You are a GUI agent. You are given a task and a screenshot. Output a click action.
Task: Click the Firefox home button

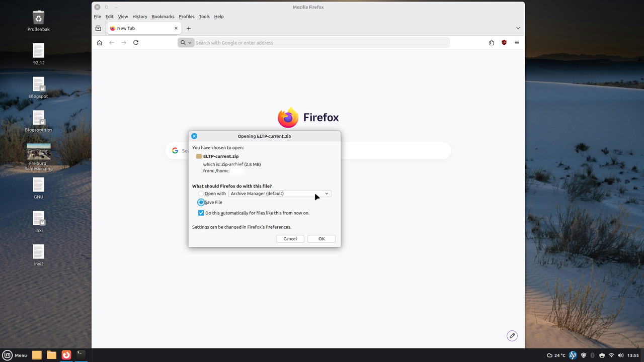pyautogui.click(x=99, y=43)
